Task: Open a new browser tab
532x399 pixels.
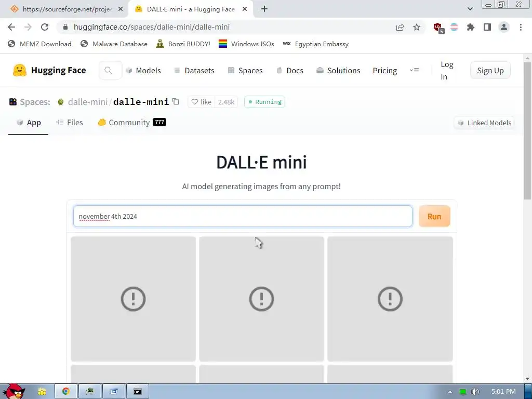Action: point(264,9)
